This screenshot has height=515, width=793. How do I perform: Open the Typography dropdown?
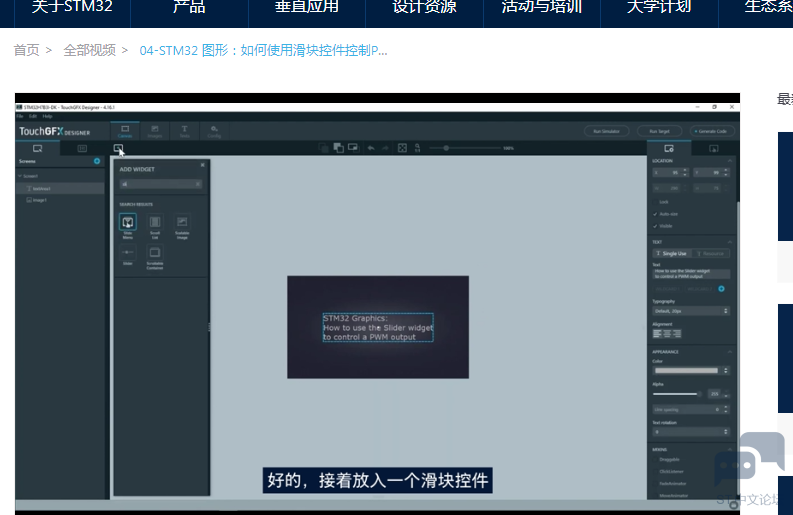691,311
